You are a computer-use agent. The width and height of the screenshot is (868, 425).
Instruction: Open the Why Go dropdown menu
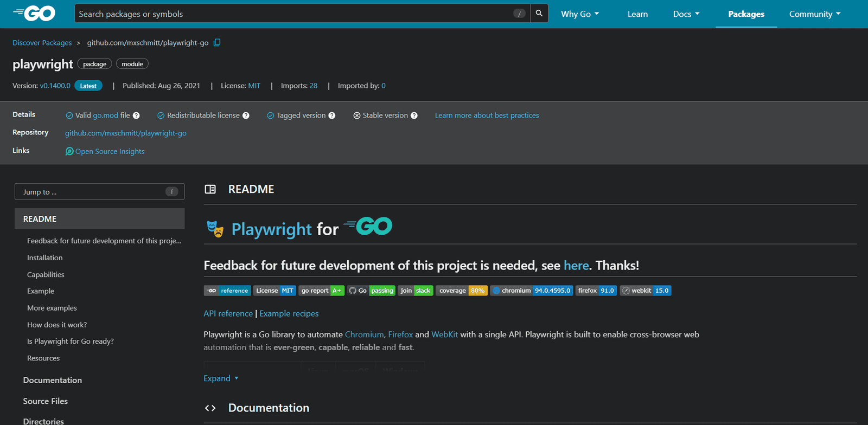click(580, 14)
